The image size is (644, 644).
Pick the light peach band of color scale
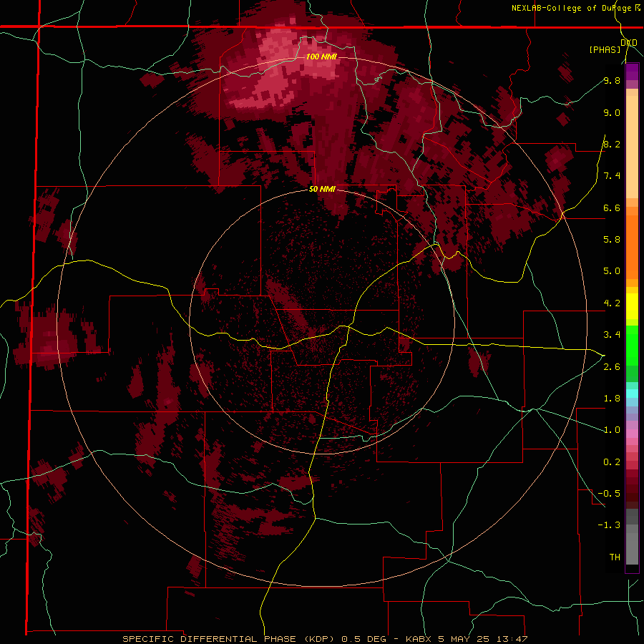pos(632,147)
